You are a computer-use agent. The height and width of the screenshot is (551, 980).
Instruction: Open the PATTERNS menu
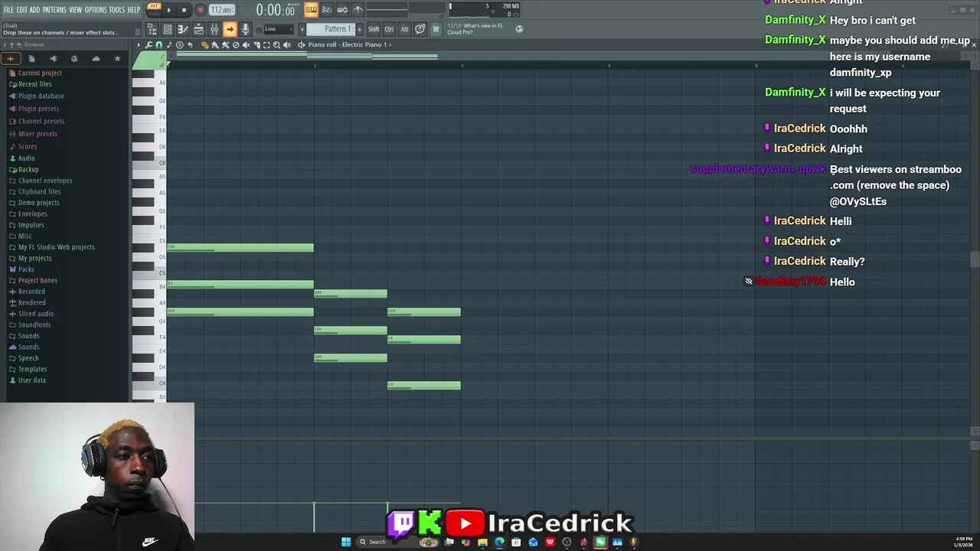(54, 10)
